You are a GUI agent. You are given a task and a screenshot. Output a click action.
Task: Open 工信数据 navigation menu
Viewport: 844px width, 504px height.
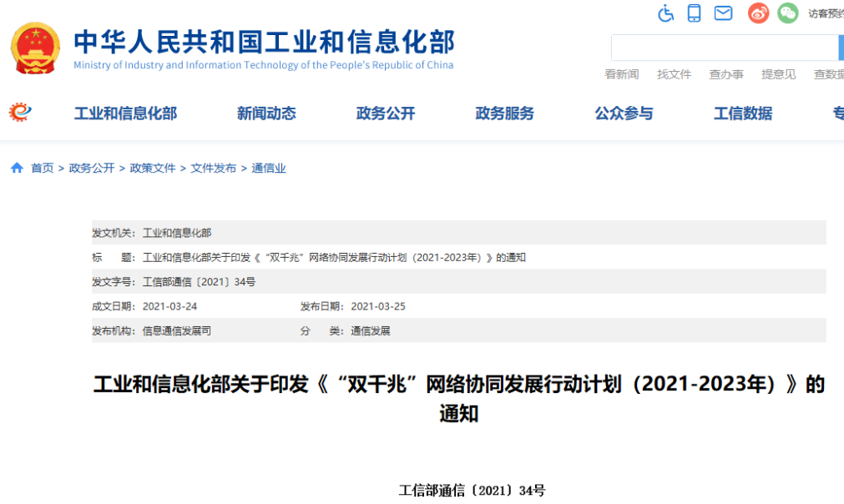pyautogui.click(x=743, y=113)
